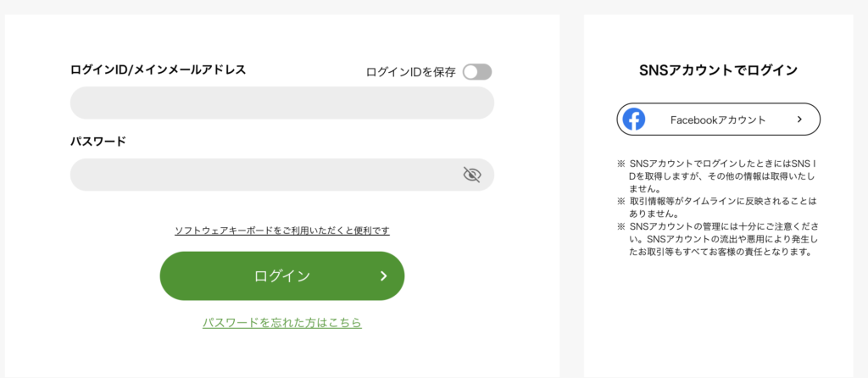Click the Facebookアカウント text label
868x378 pixels.
(718, 120)
